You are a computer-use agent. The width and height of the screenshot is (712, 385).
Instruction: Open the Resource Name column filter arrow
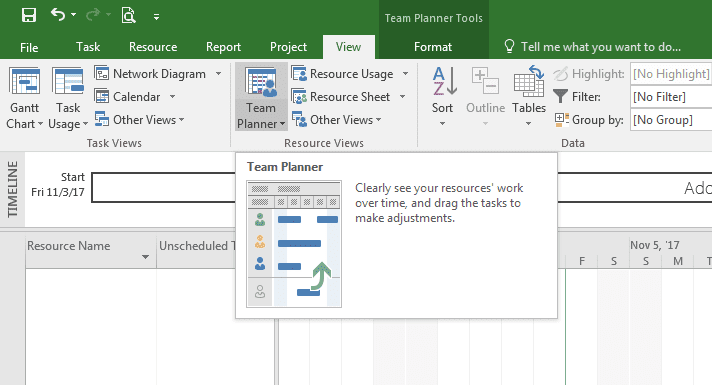145,257
